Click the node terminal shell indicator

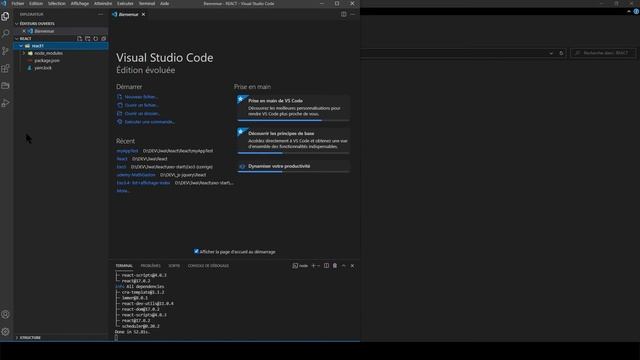click(300, 266)
